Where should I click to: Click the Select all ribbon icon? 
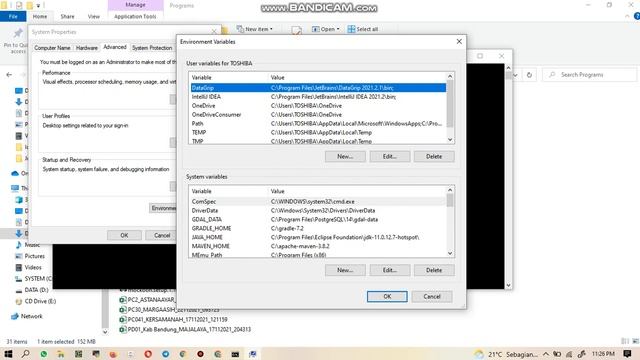[x=351, y=29]
